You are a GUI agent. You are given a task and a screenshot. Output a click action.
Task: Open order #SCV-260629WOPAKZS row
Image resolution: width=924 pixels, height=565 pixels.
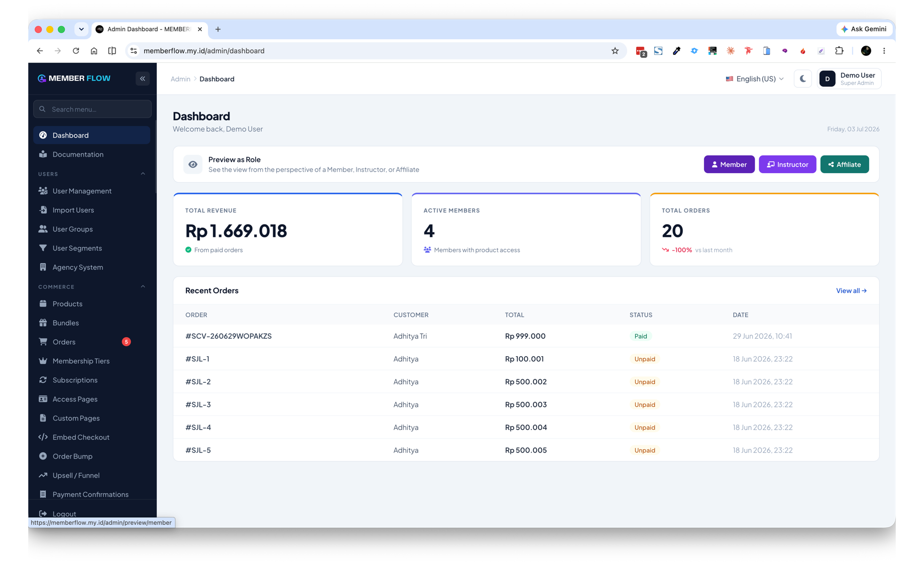click(526, 336)
